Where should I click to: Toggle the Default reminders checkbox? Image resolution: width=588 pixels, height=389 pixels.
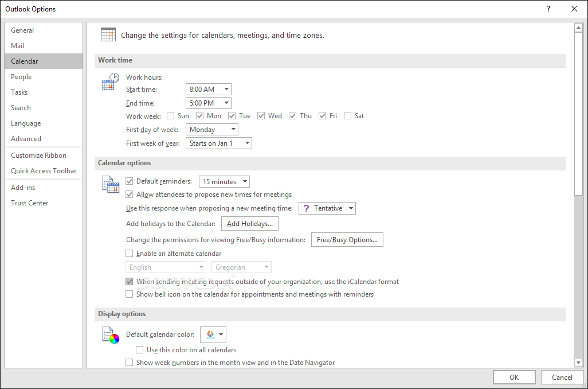pyautogui.click(x=130, y=181)
